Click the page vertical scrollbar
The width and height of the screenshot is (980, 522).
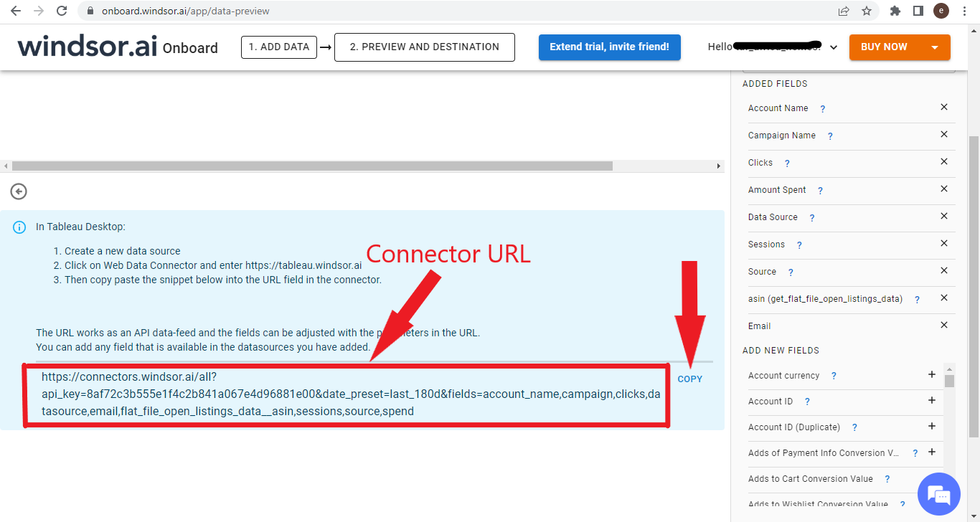coord(974,287)
